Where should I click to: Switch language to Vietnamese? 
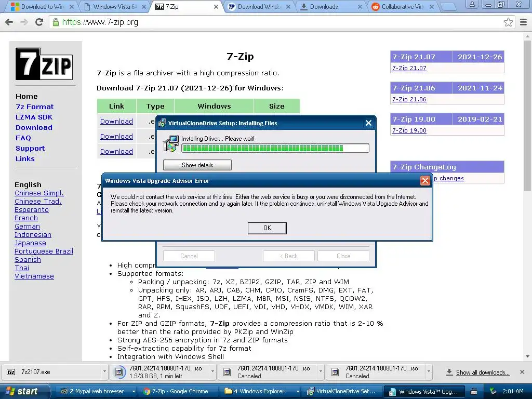coord(34,276)
